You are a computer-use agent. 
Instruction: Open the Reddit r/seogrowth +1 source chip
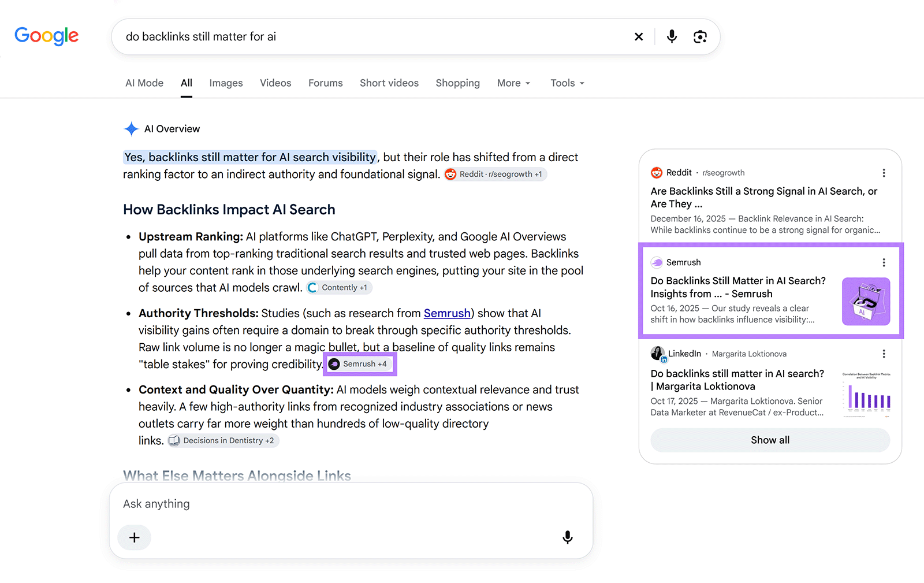coord(495,174)
